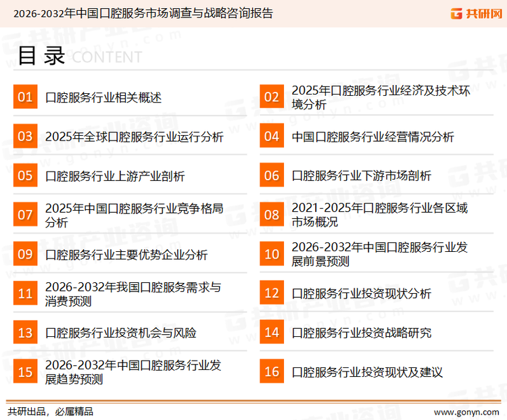Click the orange 07 number box

tap(25, 215)
